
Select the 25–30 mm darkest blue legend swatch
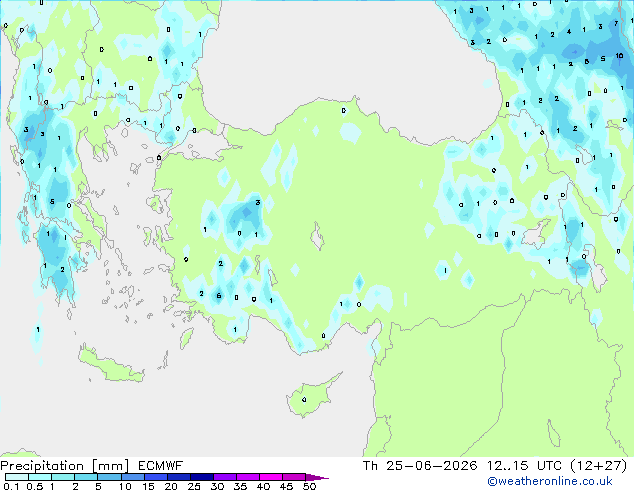[201, 477]
